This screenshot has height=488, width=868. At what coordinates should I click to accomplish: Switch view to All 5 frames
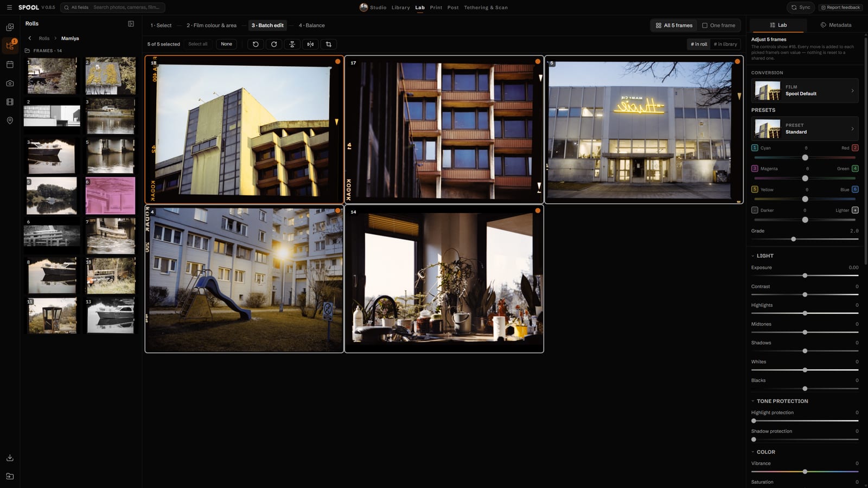point(674,25)
